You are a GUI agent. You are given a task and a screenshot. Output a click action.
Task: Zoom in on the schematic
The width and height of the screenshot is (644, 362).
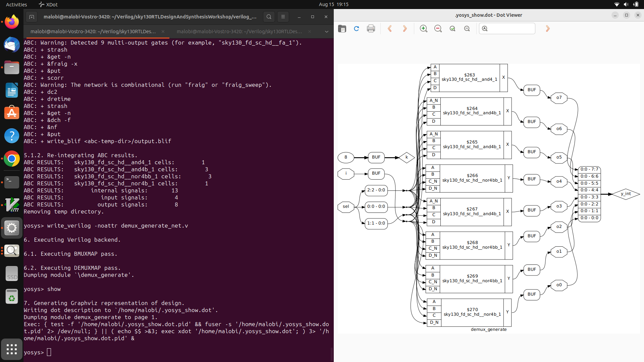pyautogui.click(x=423, y=28)
